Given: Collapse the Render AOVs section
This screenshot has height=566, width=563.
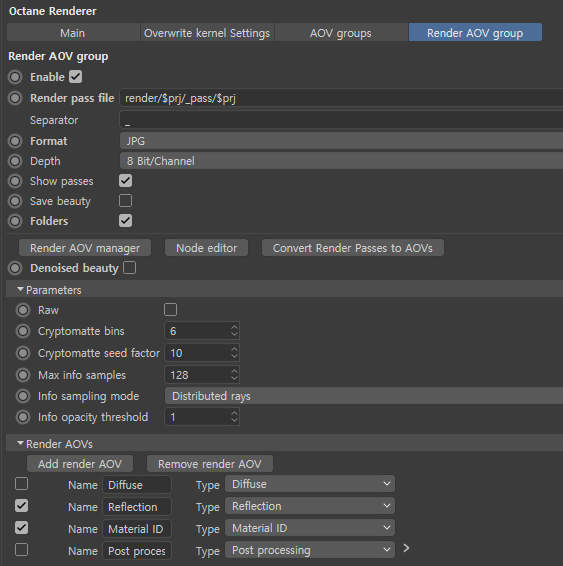Looking at the screenshot, I should (x=21, y=443).
